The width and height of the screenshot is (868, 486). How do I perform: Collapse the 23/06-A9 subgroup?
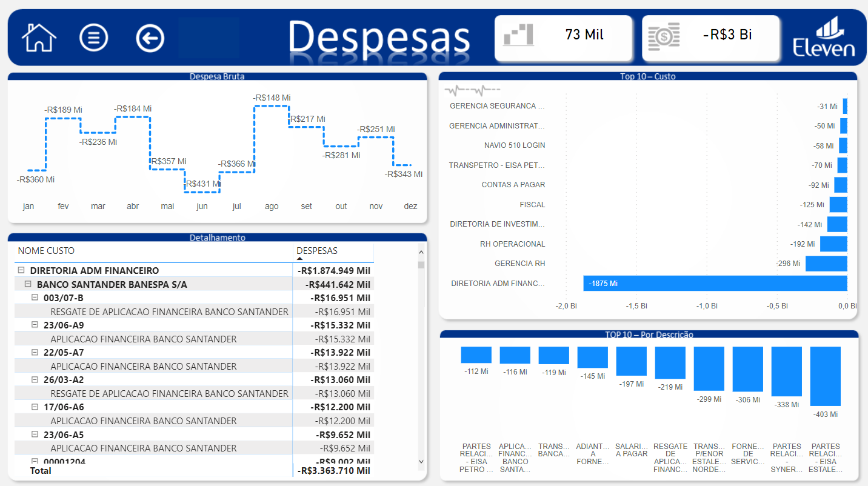tap(36, 325)
